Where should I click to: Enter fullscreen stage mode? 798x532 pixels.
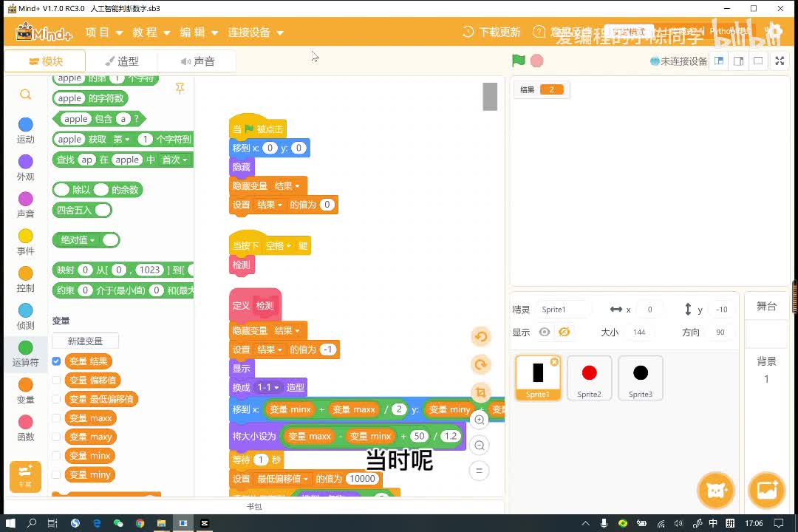780,61
